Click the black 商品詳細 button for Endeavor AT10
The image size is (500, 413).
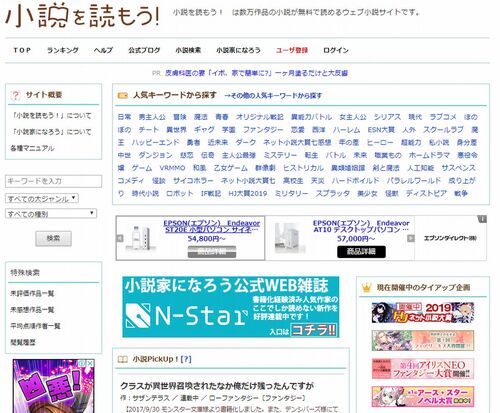[361, 252]
